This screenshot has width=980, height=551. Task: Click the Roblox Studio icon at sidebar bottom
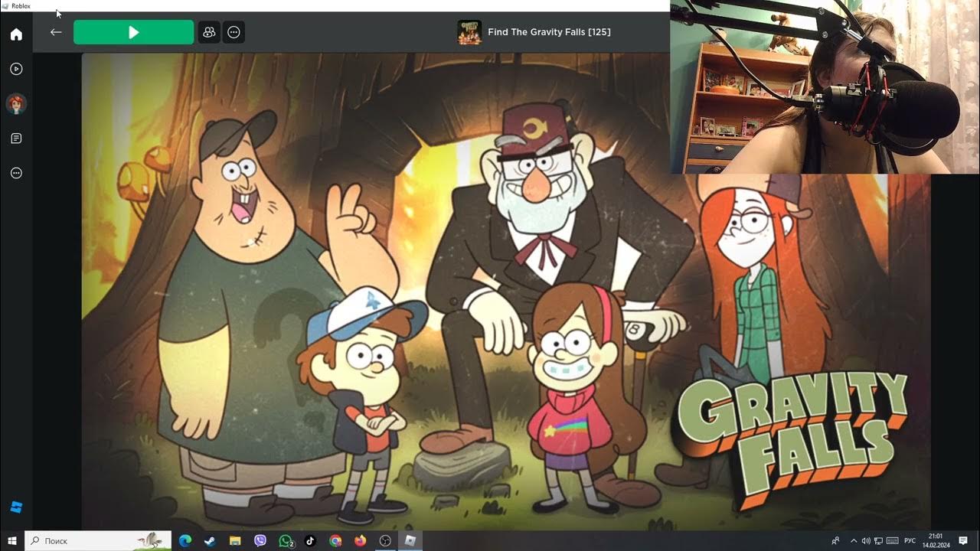click(16, 507)
